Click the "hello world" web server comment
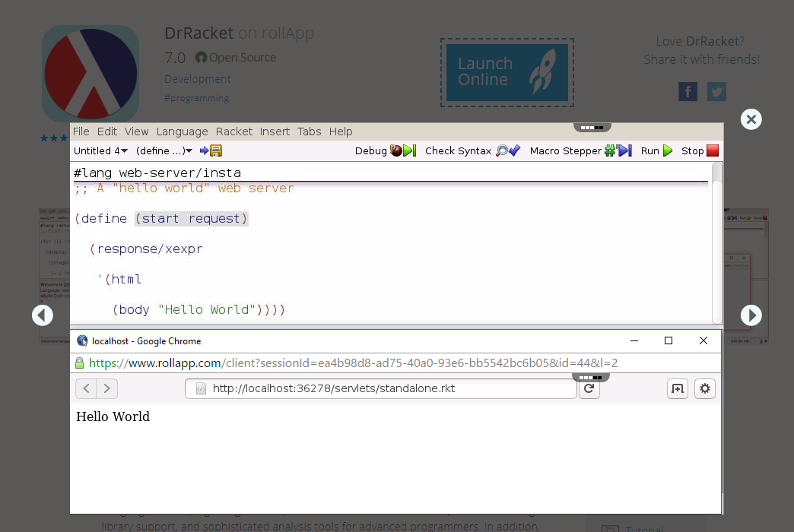 [184, 188]
